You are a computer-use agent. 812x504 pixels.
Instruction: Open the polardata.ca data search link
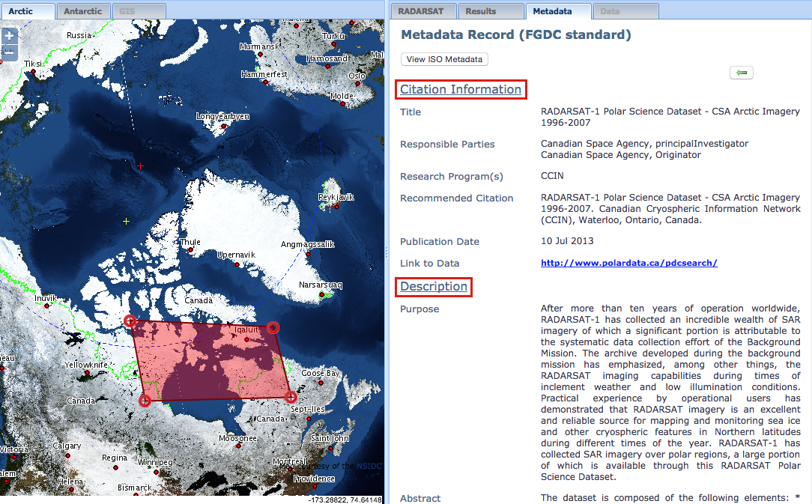click(628, 263)
